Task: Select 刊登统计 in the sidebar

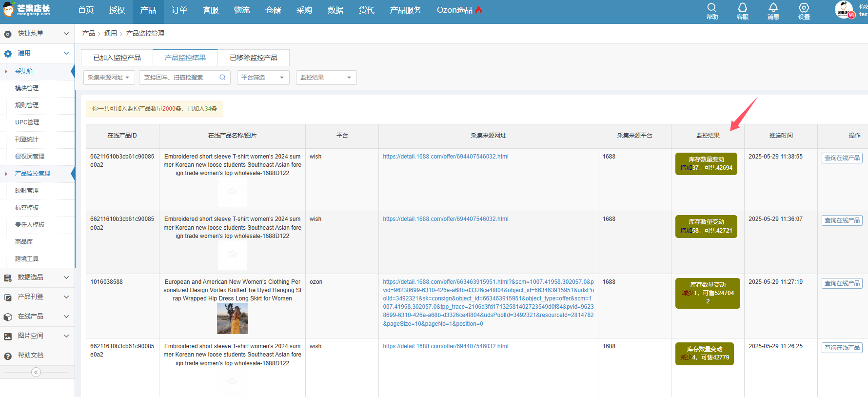Action: [27, 139]
